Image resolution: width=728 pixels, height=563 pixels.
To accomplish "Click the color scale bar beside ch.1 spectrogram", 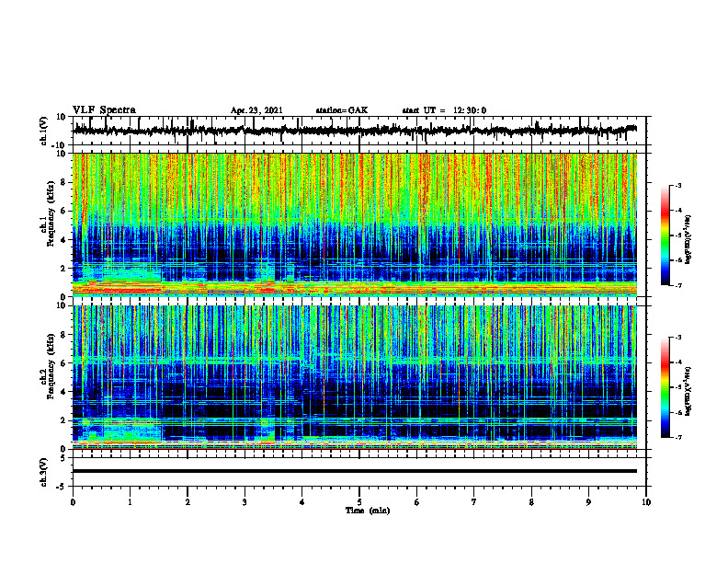I will pos(665,236).
